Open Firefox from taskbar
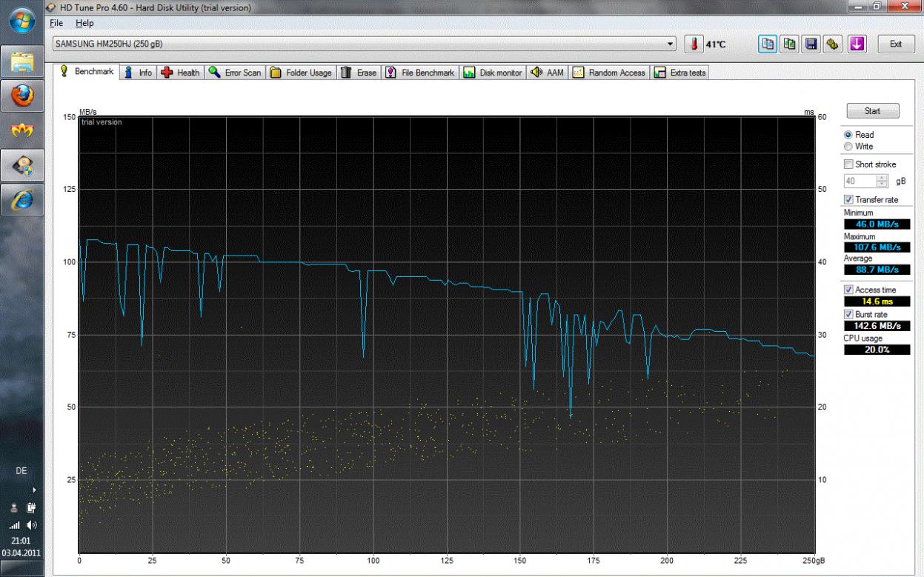The image size is (924, 577). click(x=21, y=96)
